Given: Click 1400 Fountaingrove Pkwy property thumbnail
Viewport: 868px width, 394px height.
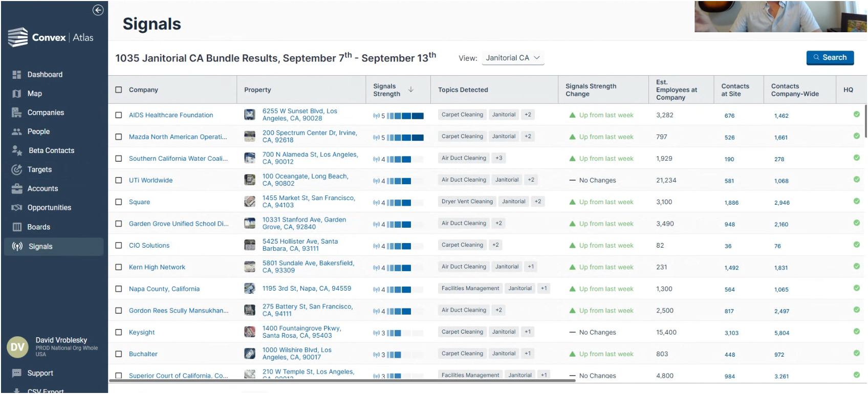Looking at the screenshot, I should 250,332.
